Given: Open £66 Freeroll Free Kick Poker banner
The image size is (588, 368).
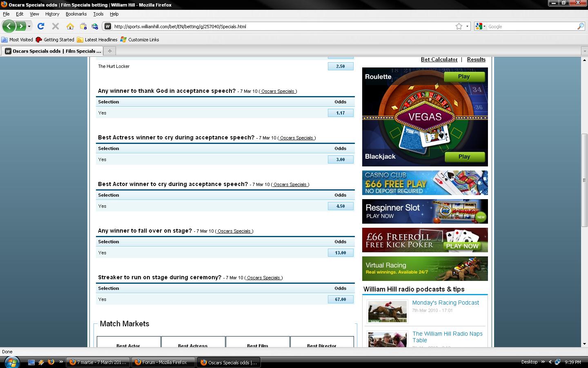Looking at the screenshot, I should click(x=425, y=240).
